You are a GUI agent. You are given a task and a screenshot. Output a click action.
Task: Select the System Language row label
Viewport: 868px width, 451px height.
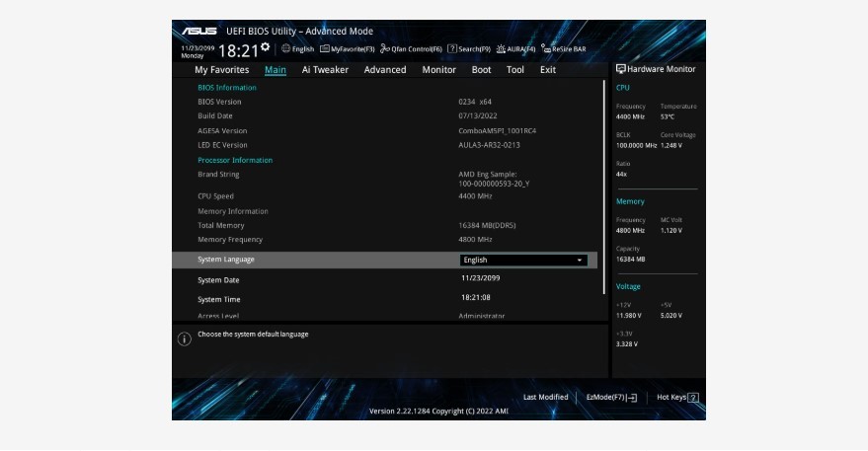click(x=226, y=260)
